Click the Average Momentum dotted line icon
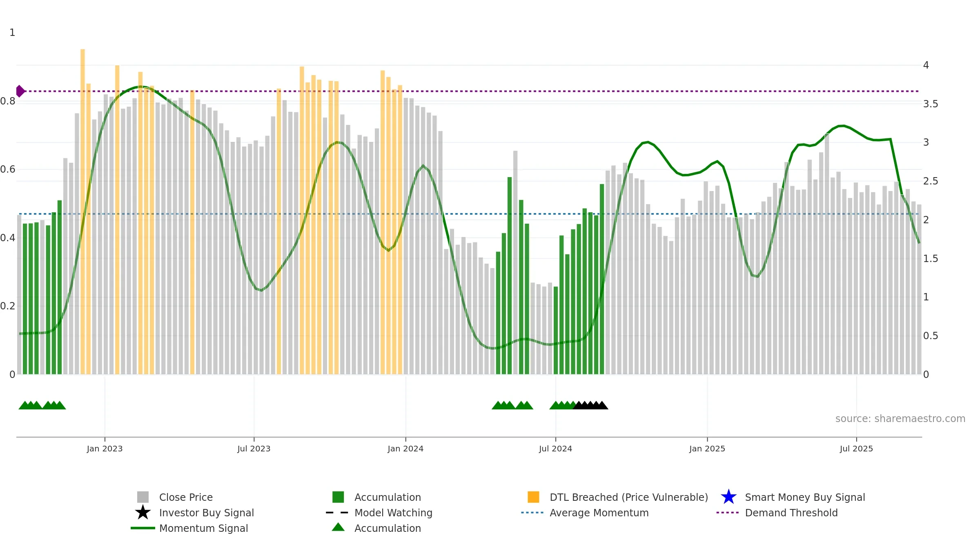Screen dimensions: 980x551 click(x=532, y=513)
